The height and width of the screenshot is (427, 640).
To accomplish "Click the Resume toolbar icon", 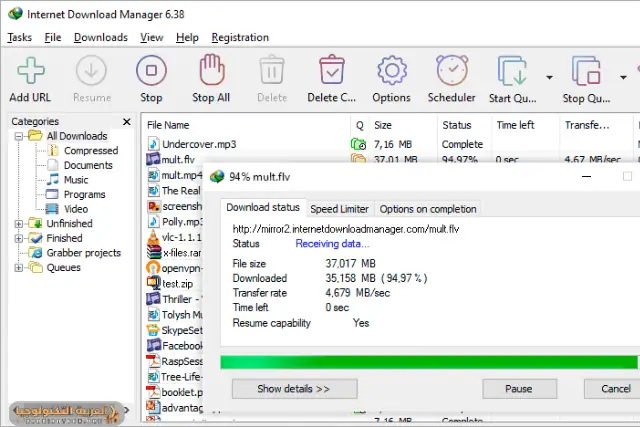I will pos(91,71).
